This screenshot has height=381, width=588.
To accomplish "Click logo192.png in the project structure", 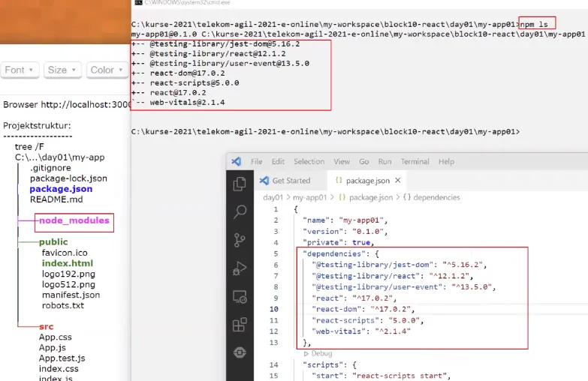I will click(x=68, y=274).
